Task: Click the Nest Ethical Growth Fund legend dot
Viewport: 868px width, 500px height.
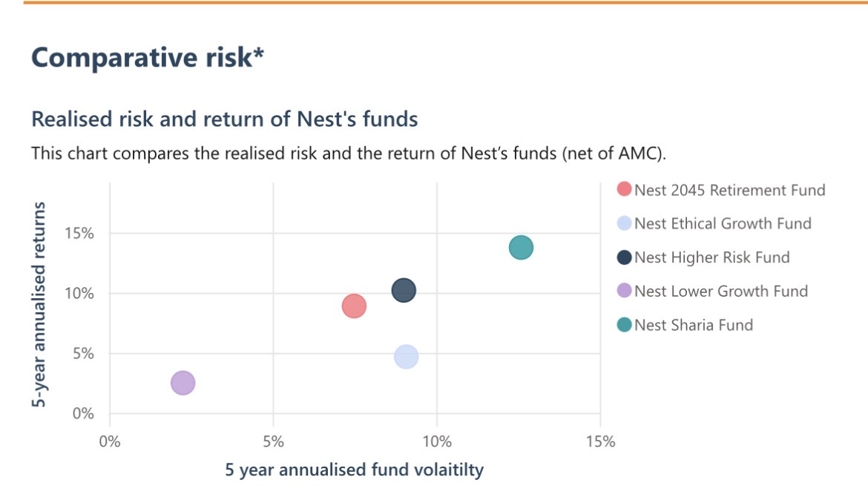Action: click(625, 223)
